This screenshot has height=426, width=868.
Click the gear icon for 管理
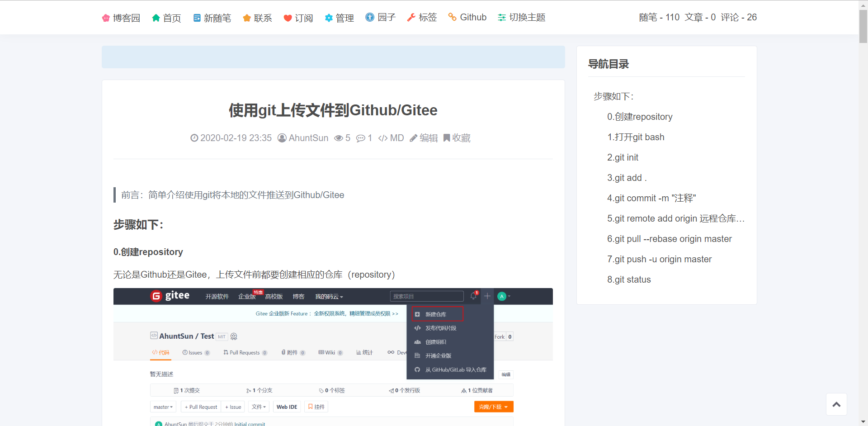329,18
